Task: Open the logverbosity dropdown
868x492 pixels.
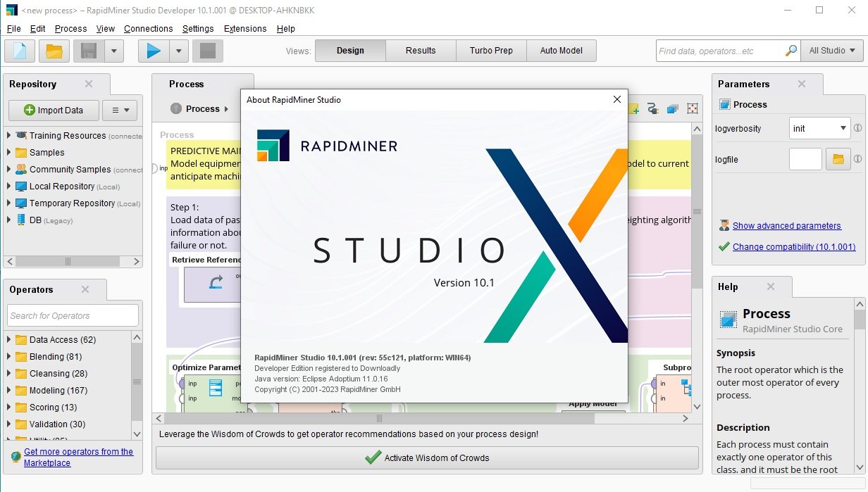Action: pyautogui.click(x=819, y=129)
